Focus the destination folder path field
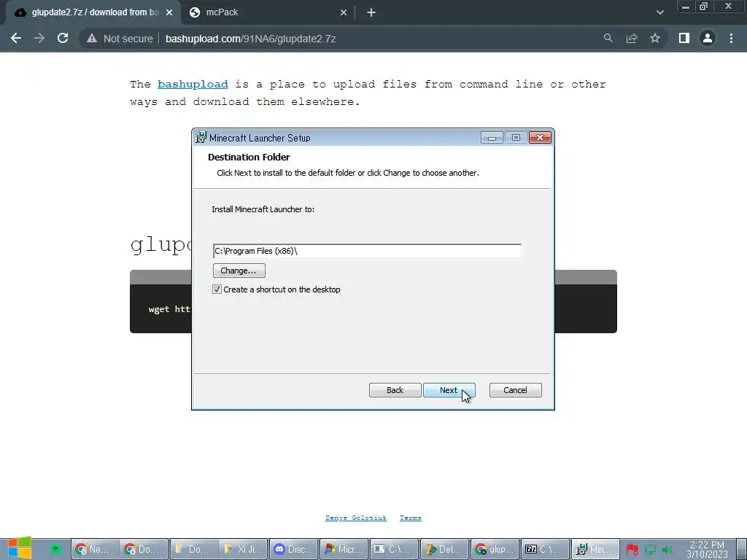The image size is (747, 560). 367,251
